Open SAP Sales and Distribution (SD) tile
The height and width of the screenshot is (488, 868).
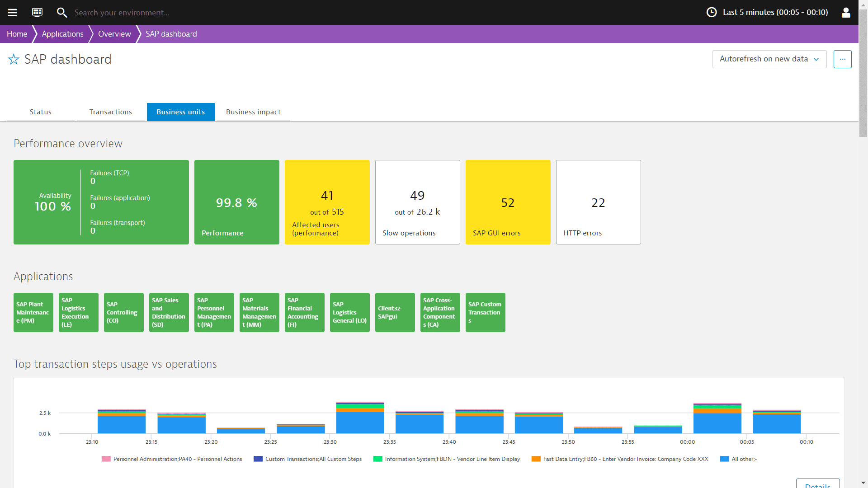pos(169,312)
